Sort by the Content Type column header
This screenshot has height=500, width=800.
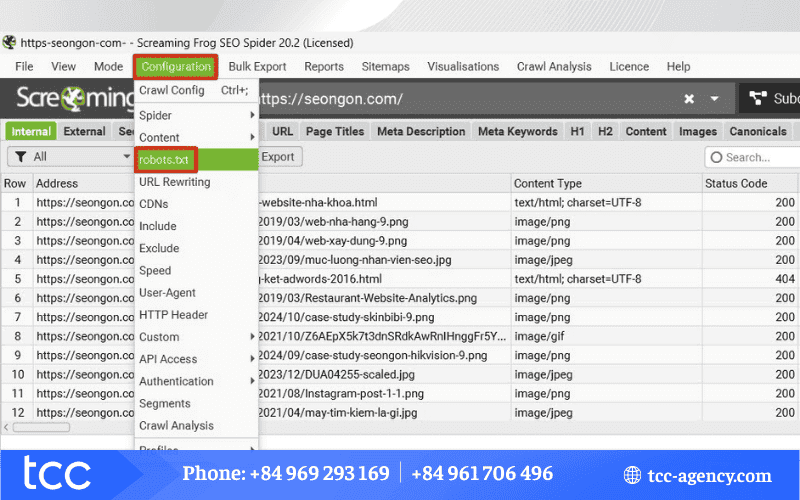(x=606, y=183)
